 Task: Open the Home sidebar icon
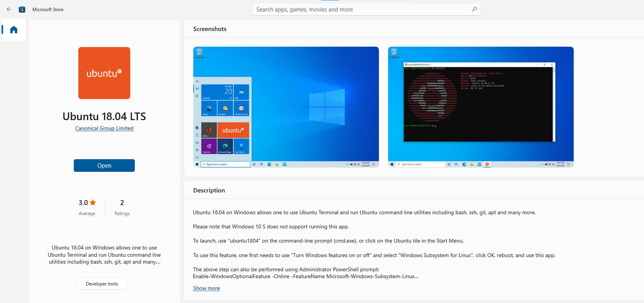pyautogui.click(x=14, y=30)
